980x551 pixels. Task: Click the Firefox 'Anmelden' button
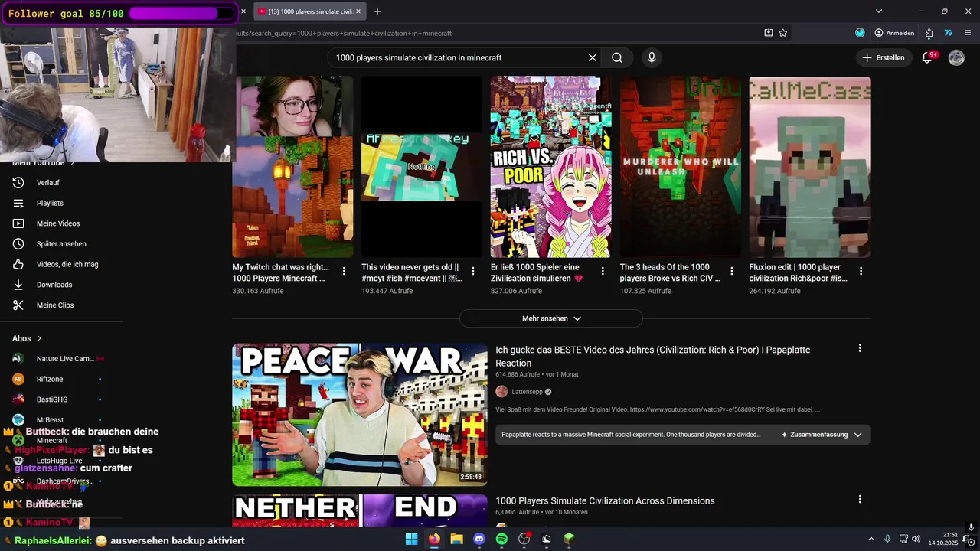point(894,33)
